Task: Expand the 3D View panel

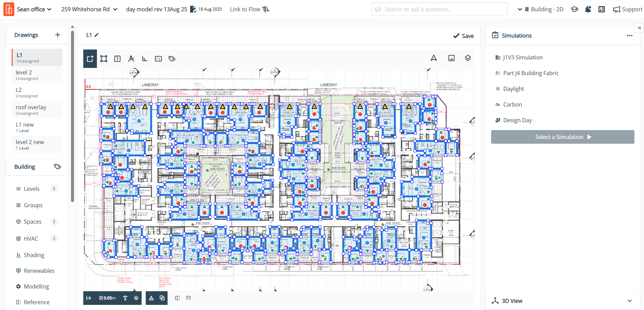Action: pos(629,301)
